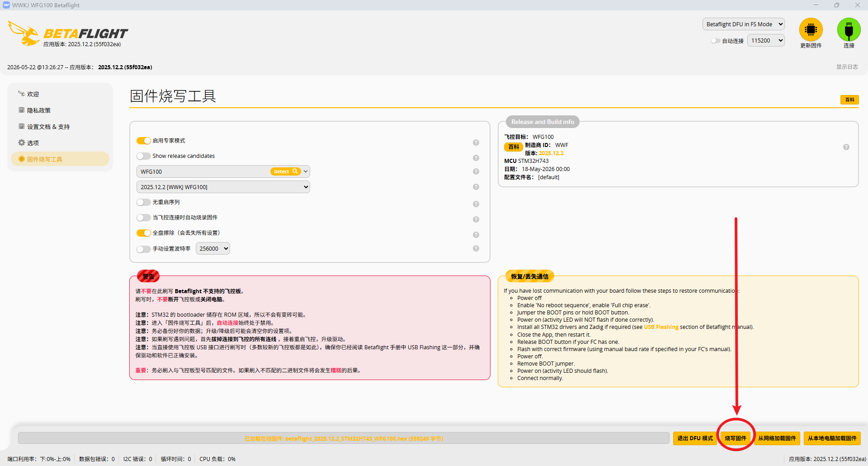Click 从网络加载固件 button
The height and width of the screenshot is (466, 868).
pos(777,438)
